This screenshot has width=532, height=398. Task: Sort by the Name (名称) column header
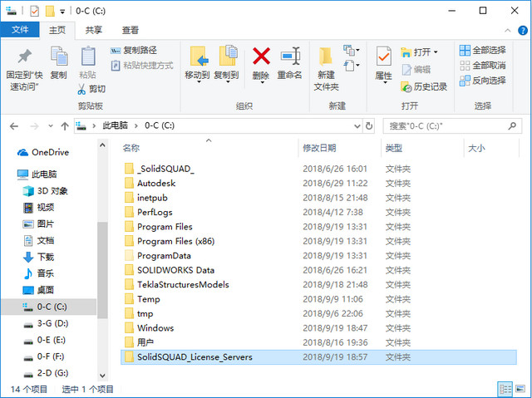click(131, 148)
